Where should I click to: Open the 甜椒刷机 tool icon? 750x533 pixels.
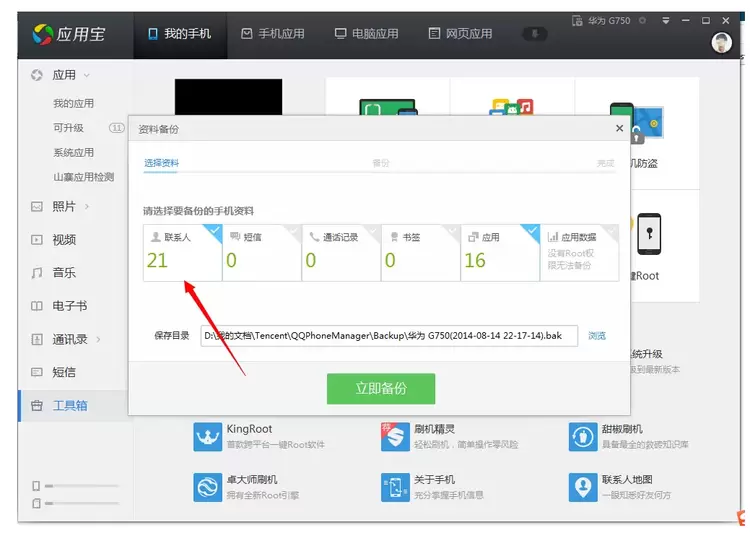(x=582, y=436)
